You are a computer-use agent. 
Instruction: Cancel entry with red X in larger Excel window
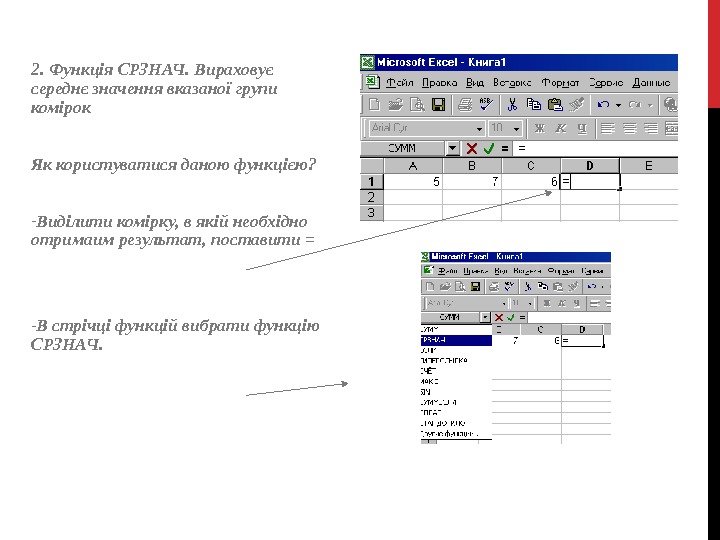pyautogui.click(x=472, y=148)
